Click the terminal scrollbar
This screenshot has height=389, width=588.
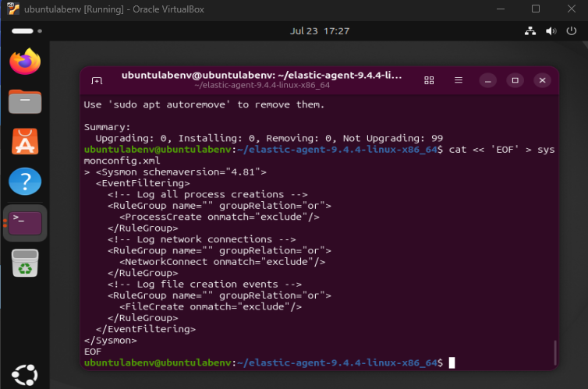click(x=555, y=352)
